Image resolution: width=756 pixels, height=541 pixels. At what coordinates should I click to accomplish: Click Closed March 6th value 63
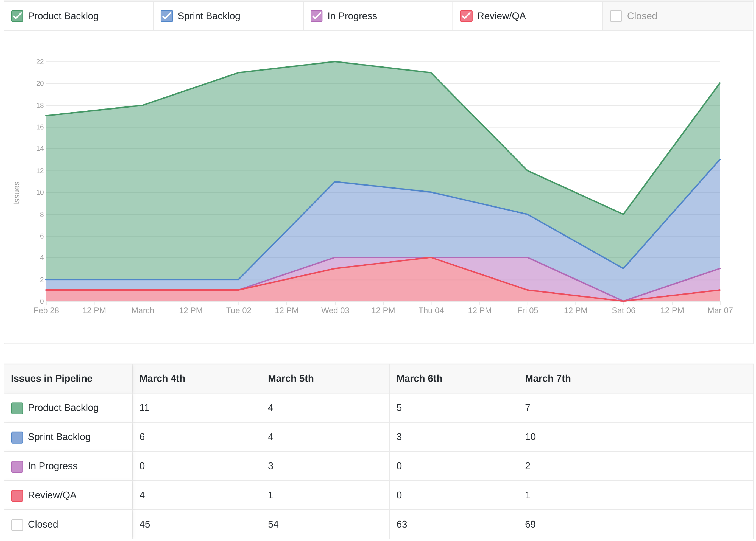(401, 524)
